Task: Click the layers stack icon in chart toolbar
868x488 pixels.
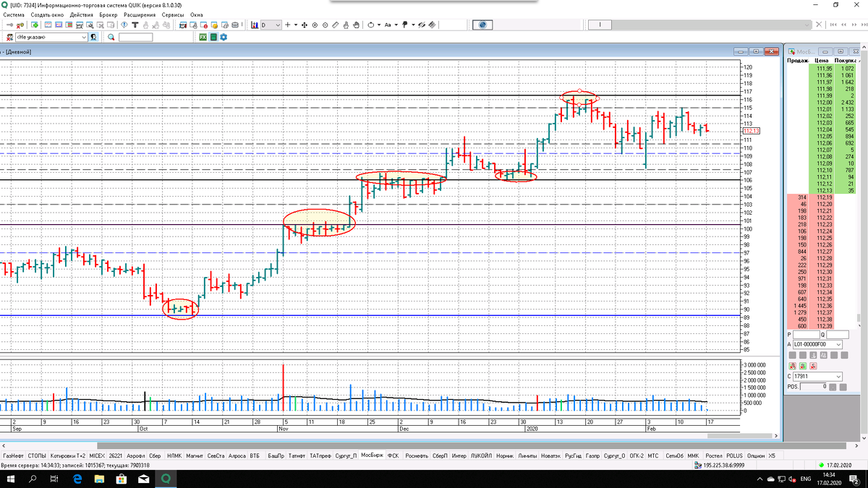Action: click(431, 25)
